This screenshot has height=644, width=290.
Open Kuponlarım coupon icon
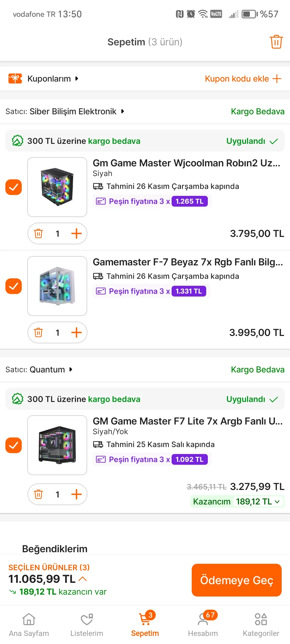tap(15, 79)
